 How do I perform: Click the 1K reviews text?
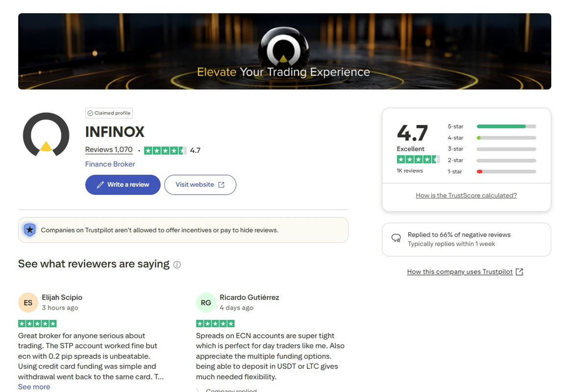coord(410,171)
